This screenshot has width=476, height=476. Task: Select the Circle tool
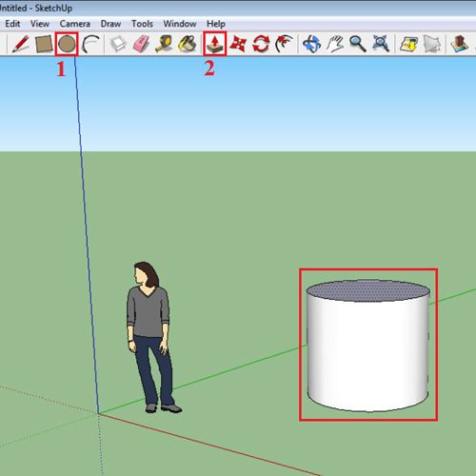tap(67, 44)
